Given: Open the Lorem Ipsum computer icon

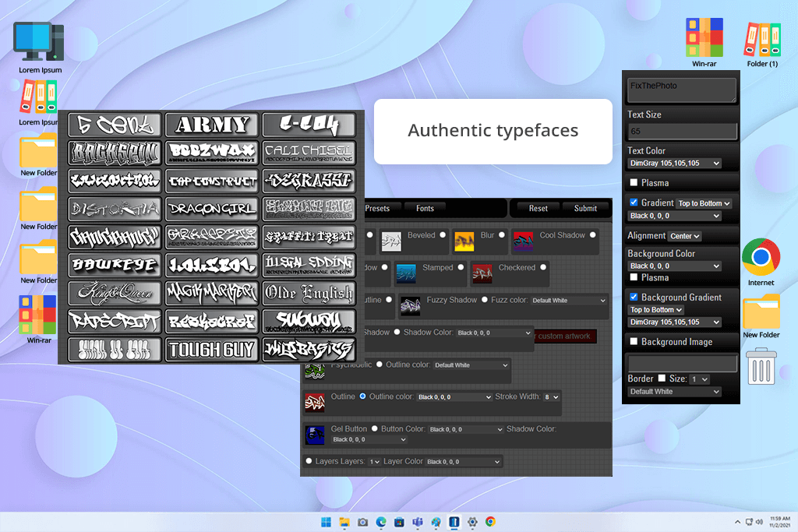Looking at the screenshot, I should pos(39,42).
